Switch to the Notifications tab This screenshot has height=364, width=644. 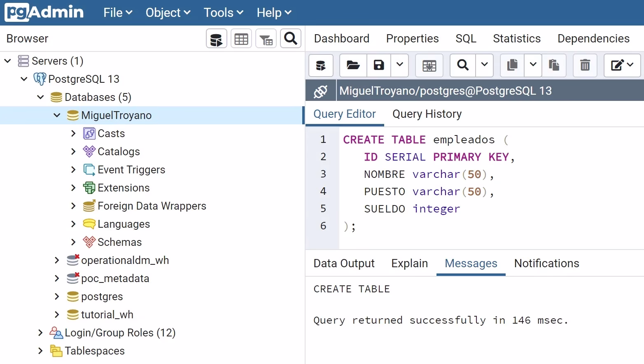click(x=547, y=264)
